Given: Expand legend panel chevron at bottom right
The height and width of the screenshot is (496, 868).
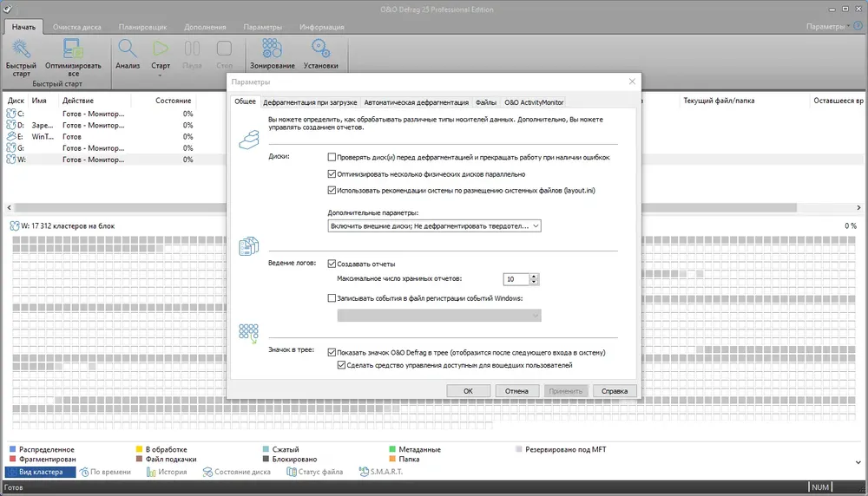Looking at the screenshot, I should click(x=858, y=462).
